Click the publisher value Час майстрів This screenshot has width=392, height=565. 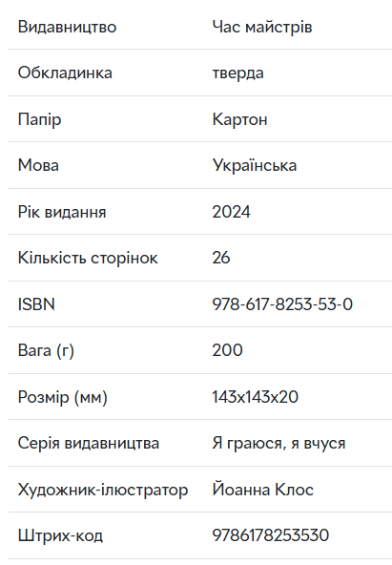point(262,27)
